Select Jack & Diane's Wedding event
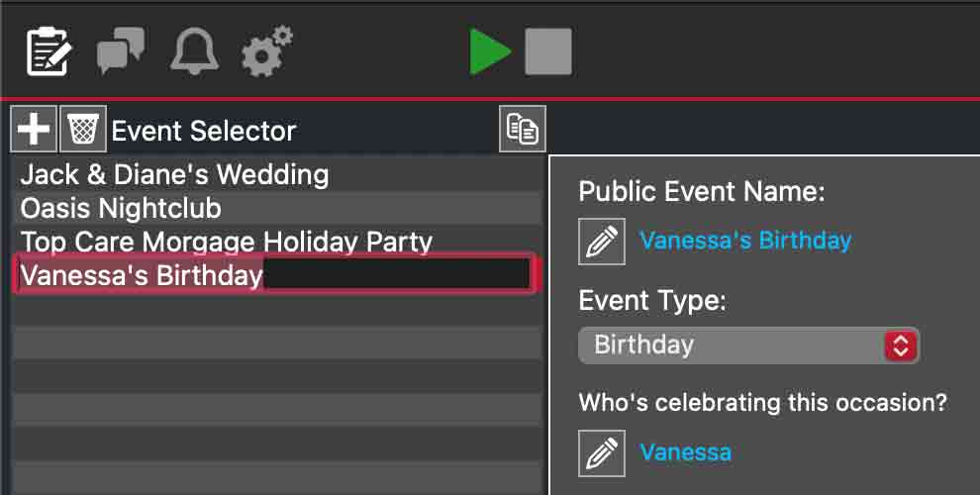Viewport: 980px width, 495px height. point(174,175)
